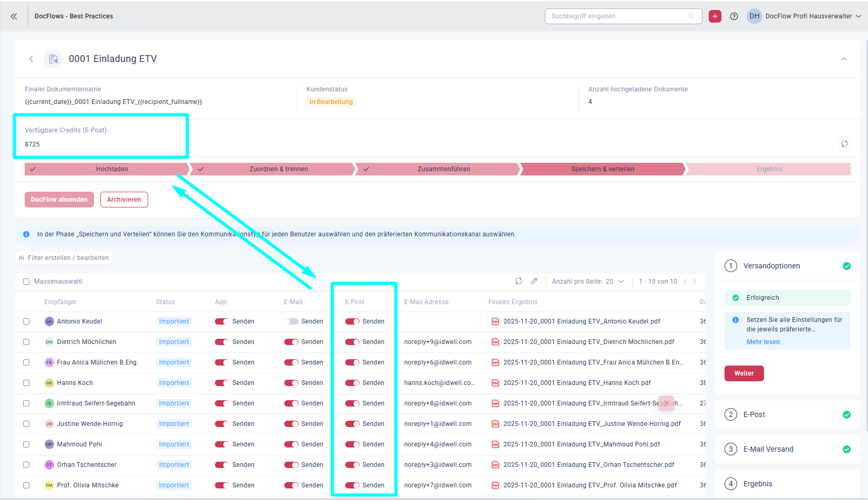The image size is (868, 500).
Task: Tick the Massenauswahl checkbox
Action: tap(26, 282)
